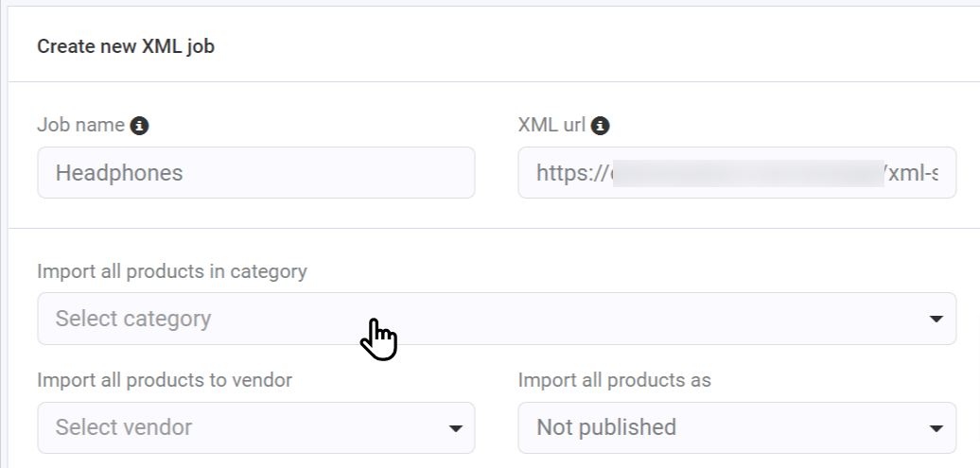Click the Import all products to vendor label
This screenshot has height=468, width=980.
coord(165,380)
